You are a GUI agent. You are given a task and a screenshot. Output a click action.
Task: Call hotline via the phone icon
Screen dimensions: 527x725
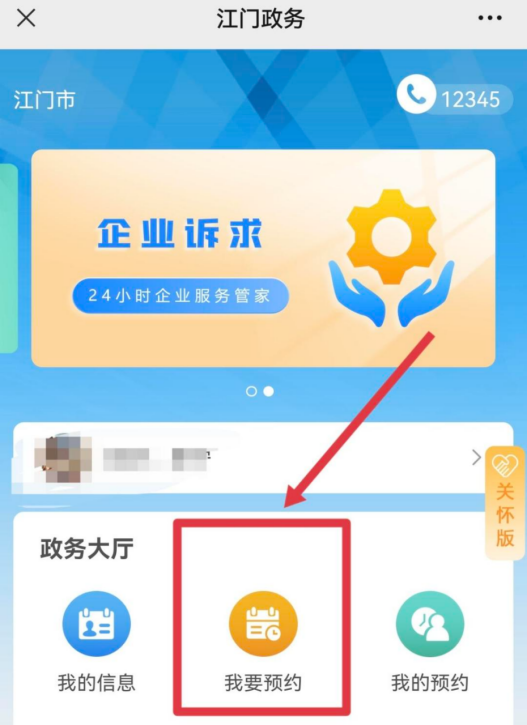click(416, 94)
